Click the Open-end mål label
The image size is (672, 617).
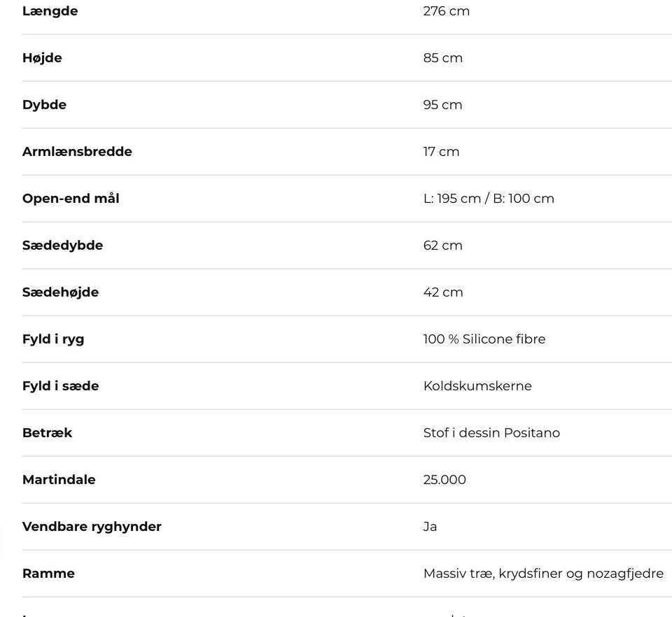coord(71,199)
